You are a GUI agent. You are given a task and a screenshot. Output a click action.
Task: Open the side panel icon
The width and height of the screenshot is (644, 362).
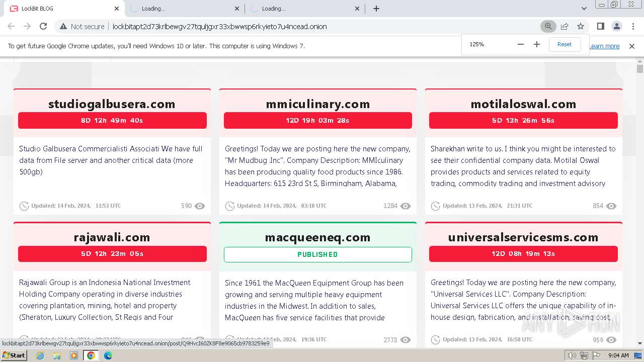coord(601,27)
